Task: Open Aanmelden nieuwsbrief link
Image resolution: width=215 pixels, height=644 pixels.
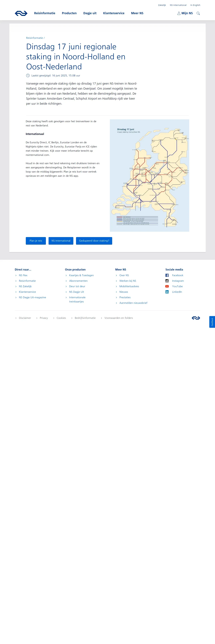Action: click(x=133, y=303)
